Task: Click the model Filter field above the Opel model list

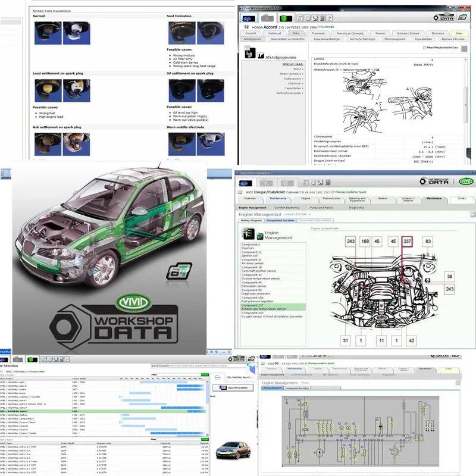Action: pyautogui.click(x=178, y=375)
